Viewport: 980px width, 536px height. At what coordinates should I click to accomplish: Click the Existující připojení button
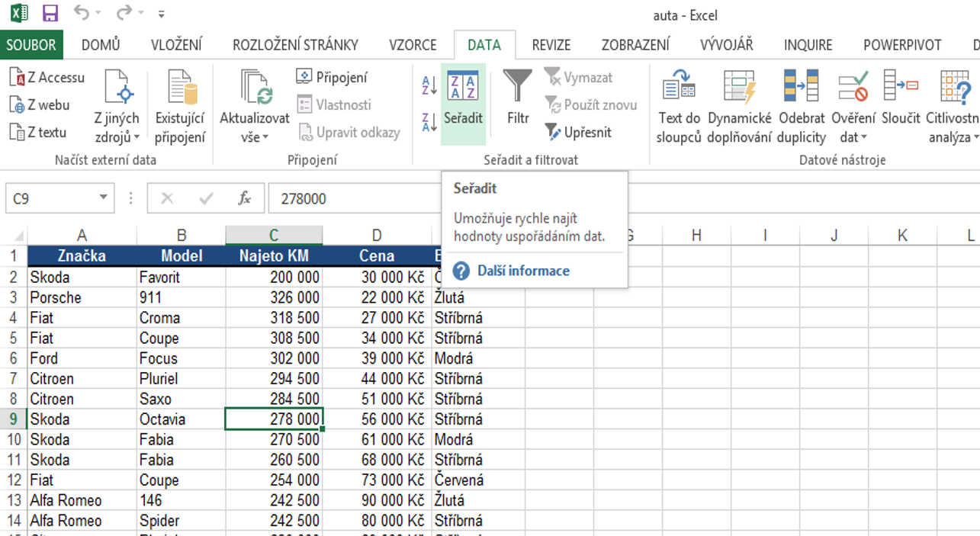click(180, 107)
